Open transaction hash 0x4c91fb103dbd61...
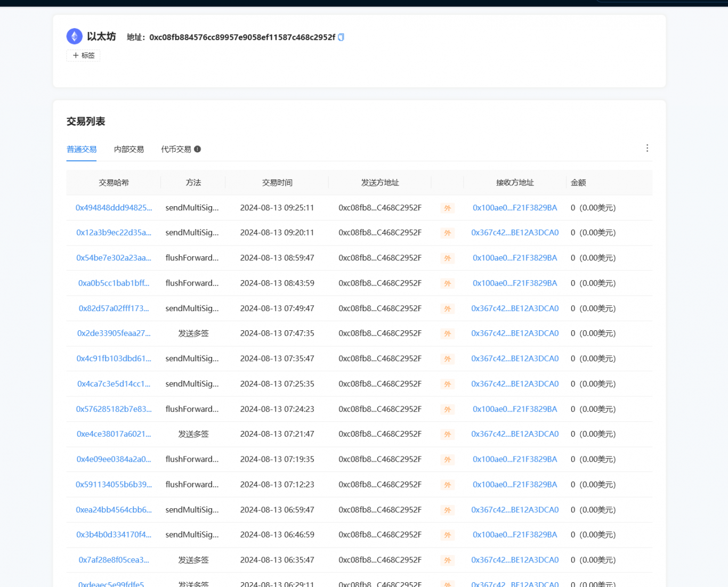 click(114, 358)
